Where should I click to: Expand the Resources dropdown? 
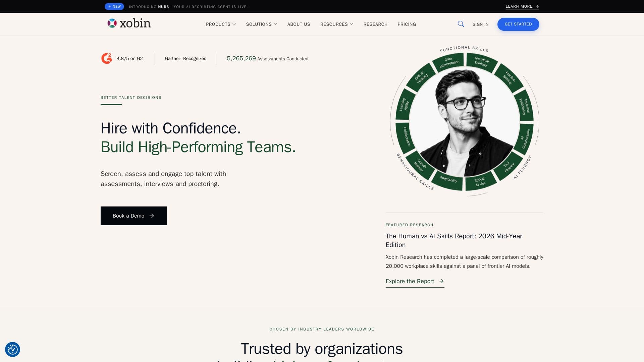pyautogui.click(x=337, y=24)
